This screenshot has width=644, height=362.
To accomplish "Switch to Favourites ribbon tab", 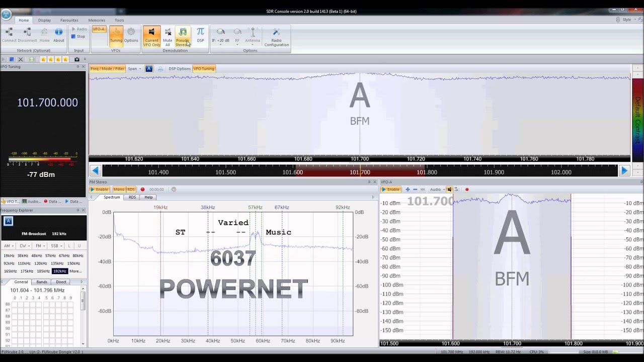I will [69, 20].
